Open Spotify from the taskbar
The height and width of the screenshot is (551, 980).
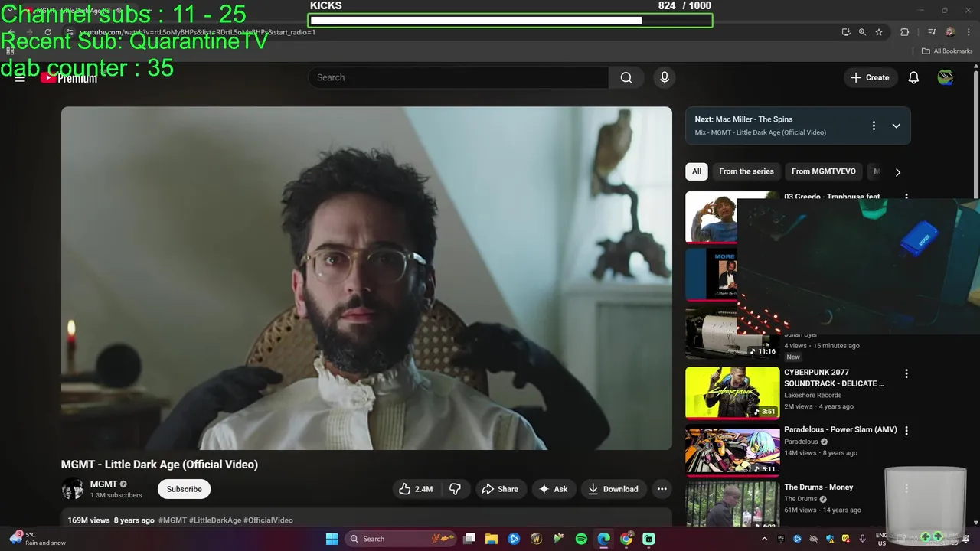click(x=581, y=539)
